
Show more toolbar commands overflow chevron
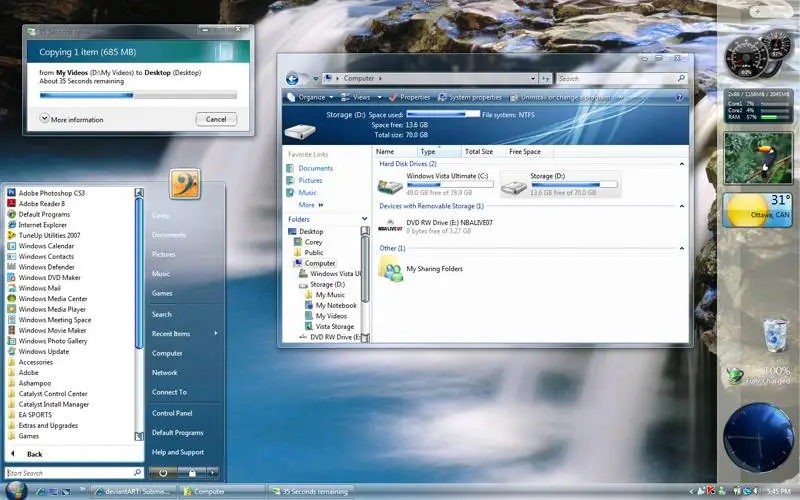(x=621, y=97)
